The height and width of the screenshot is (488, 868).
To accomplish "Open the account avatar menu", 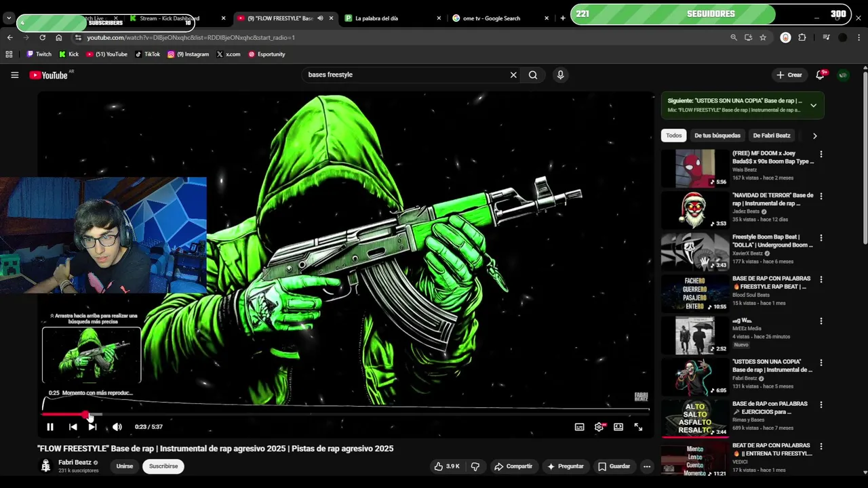I will click(x=843, y=75).
